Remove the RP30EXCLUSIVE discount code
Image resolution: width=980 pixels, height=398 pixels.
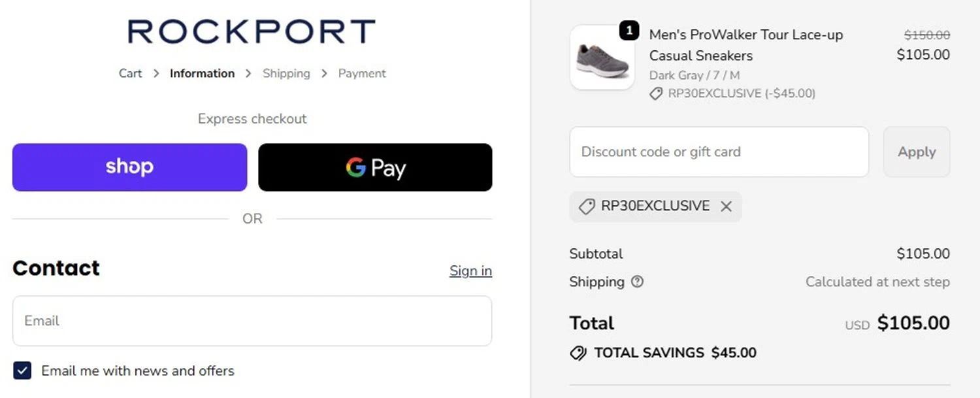click(x=726, y=207)
